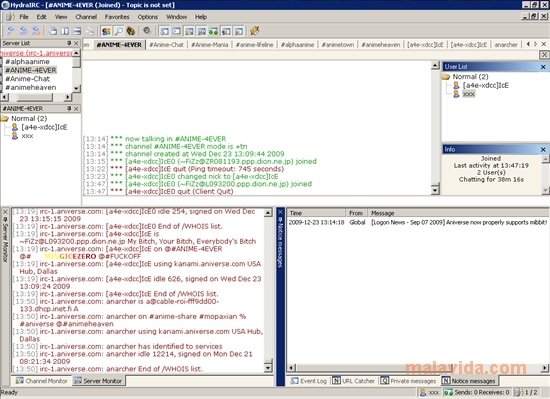Open the View menu
This screenshot has width=550, height=399.
coord(61,17)
